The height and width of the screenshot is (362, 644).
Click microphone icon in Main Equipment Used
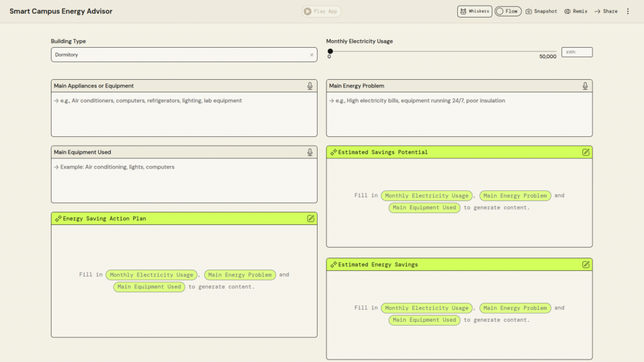[x=310, y=152]
